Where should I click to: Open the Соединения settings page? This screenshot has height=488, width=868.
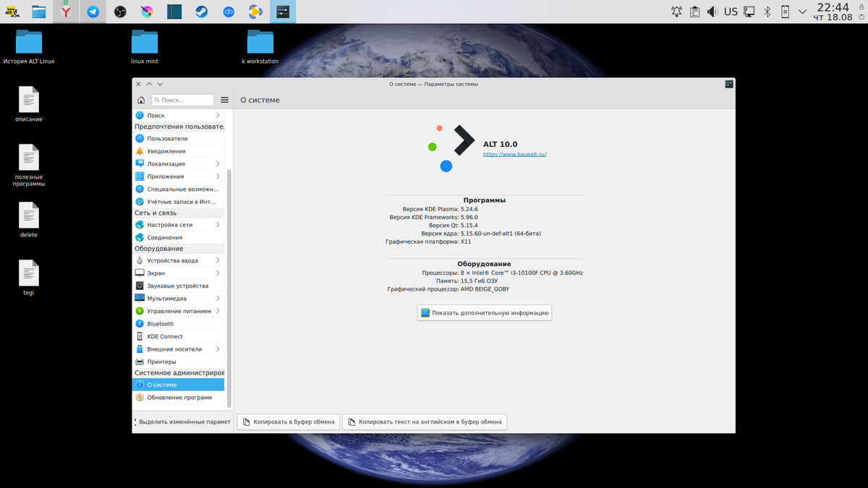click(178, 237)
